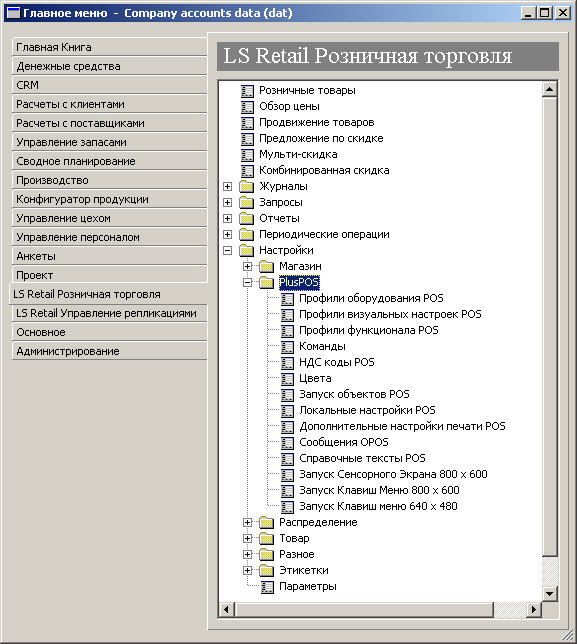Click the Этикетки folder icon
Screen dimensions: 577x644
tap(267, 571)
